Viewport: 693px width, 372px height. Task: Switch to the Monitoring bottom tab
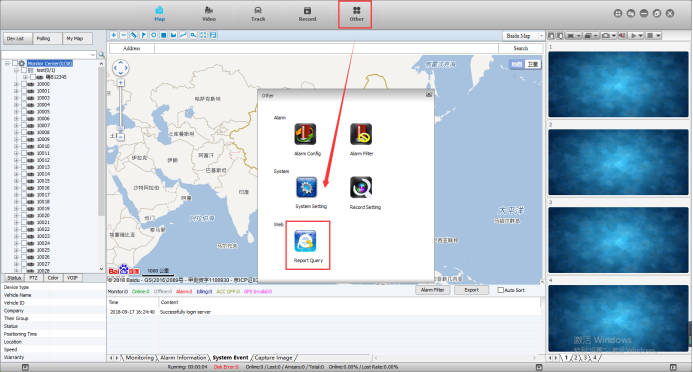140,358
